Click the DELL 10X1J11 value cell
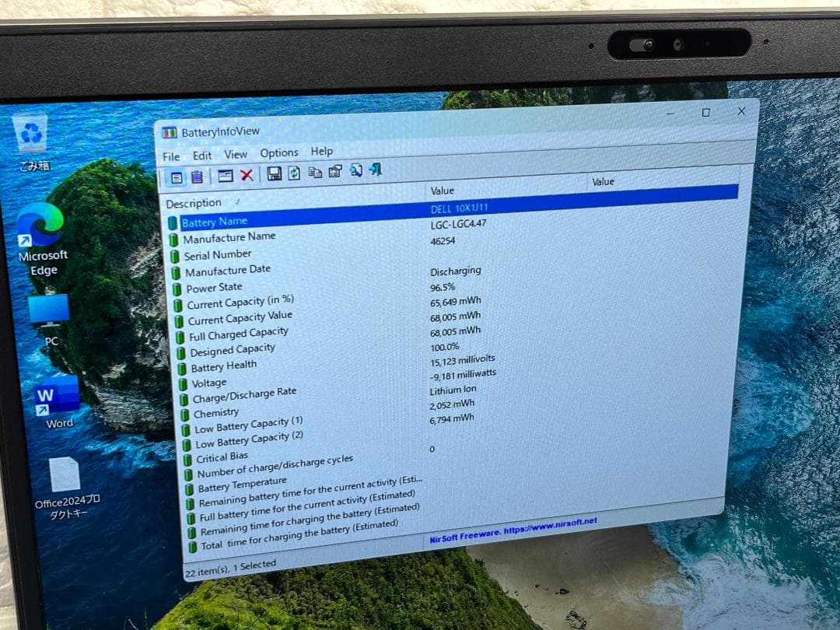 pos(459,208)
